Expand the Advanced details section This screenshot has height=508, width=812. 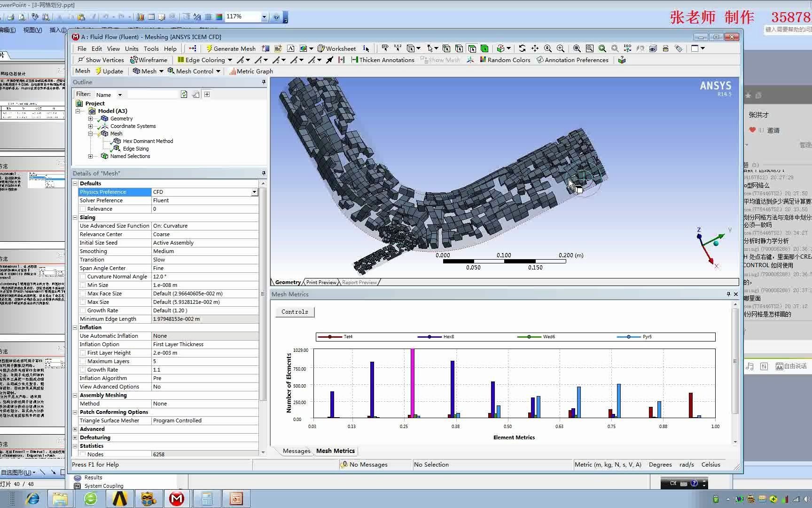[x=75, y=429]
